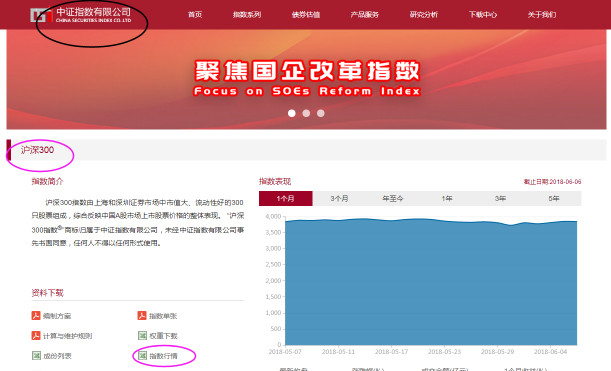The width and height of the screenshot is (611, 371).
Task: Select the third banner carousel dot
Action: coord(321,113)
